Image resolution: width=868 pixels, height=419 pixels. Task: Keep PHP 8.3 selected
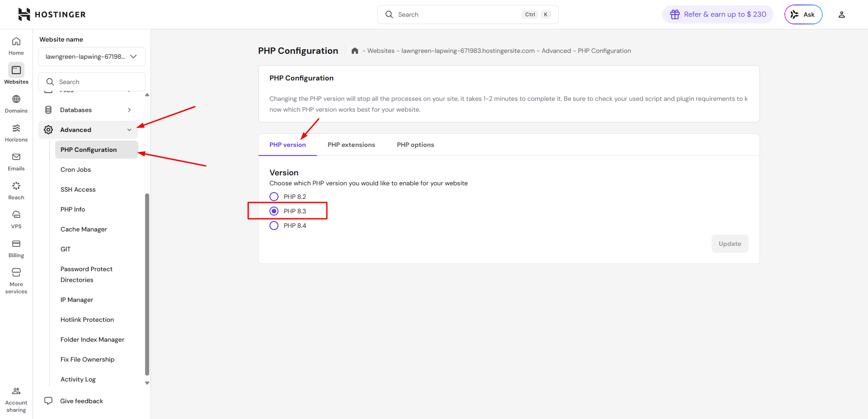tap(274, 211)
